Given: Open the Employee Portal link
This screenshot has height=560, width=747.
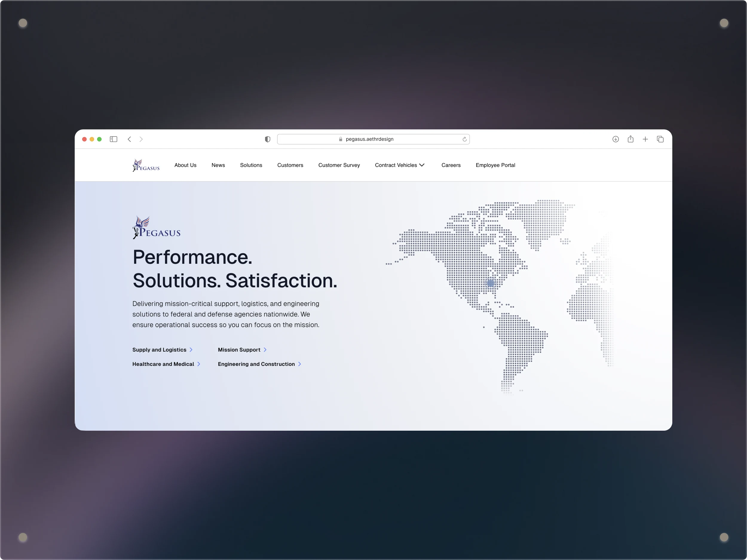Looking at the screenshot, I should tap(495, 165).
